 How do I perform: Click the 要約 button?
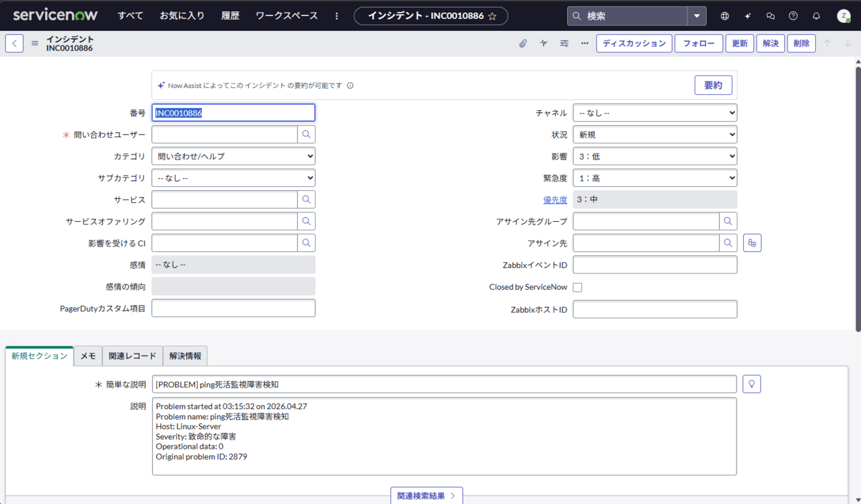click(713, 85)
